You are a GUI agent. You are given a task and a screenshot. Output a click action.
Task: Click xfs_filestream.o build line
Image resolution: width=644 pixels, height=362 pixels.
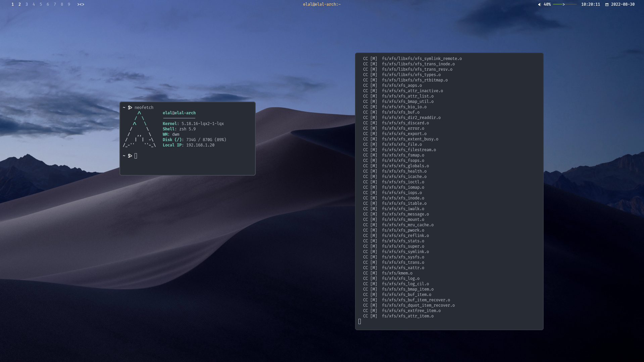coord(399,150)
